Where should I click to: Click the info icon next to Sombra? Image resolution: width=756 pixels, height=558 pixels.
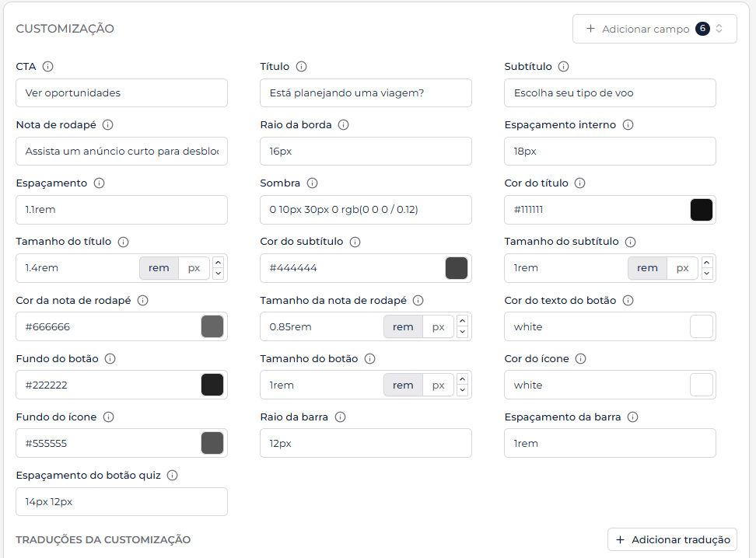click(313, 183)
